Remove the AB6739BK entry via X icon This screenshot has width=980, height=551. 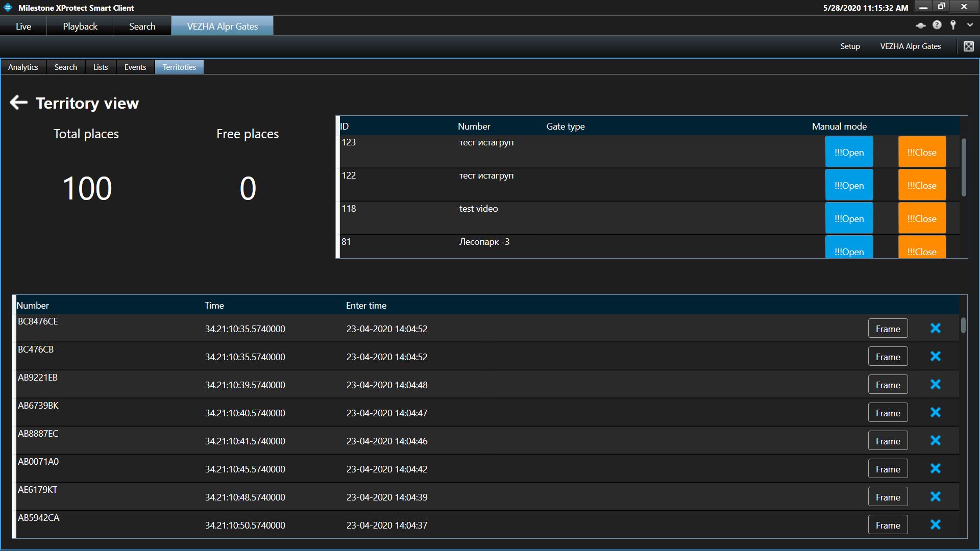[935, 412]
